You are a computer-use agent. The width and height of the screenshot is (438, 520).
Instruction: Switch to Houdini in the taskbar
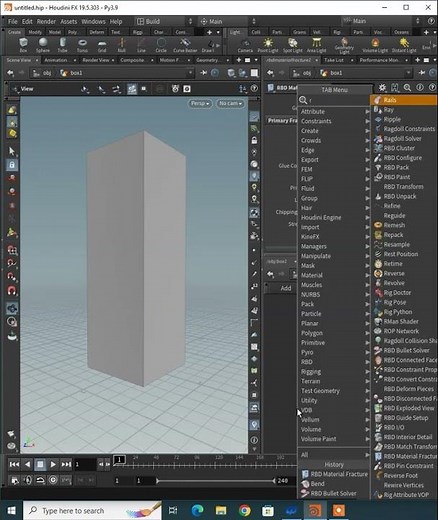[315, 510]
